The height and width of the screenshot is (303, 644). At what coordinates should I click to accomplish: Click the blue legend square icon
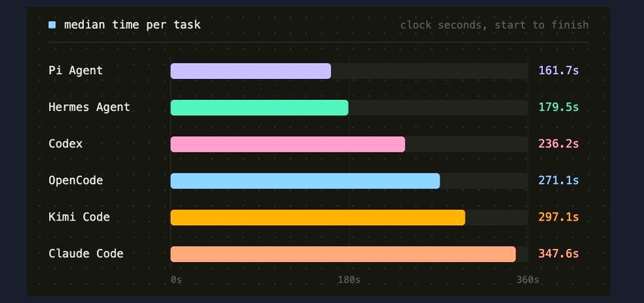tap(52, 25)
